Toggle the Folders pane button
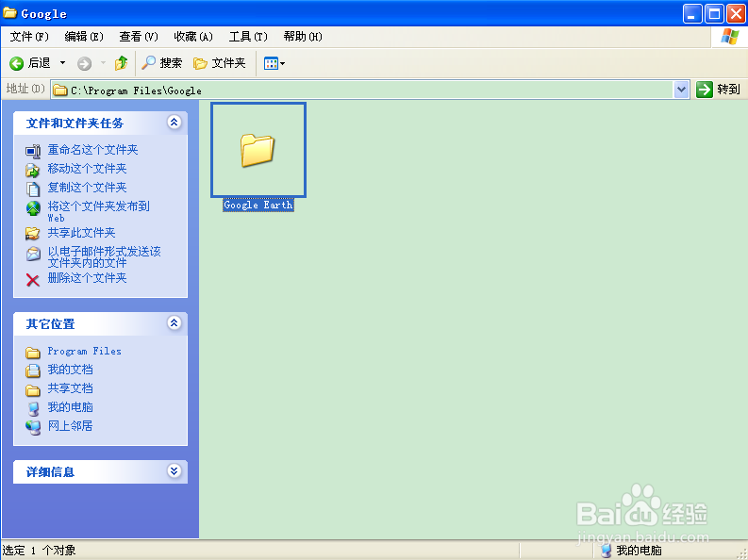The image size is (748, 560). [x=220, y=63]
